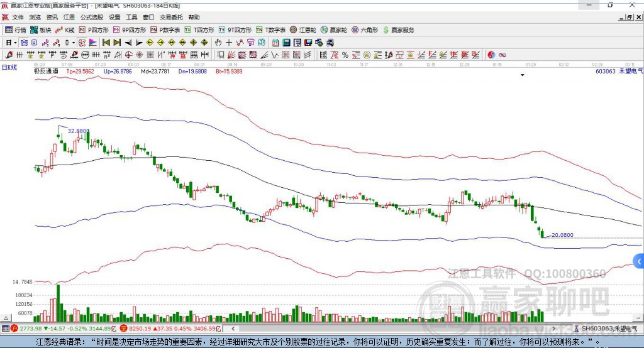Select the spiral drawing tool
Image resolution: width=644 pixels, height=348 pixels.
tap(64, 55)
